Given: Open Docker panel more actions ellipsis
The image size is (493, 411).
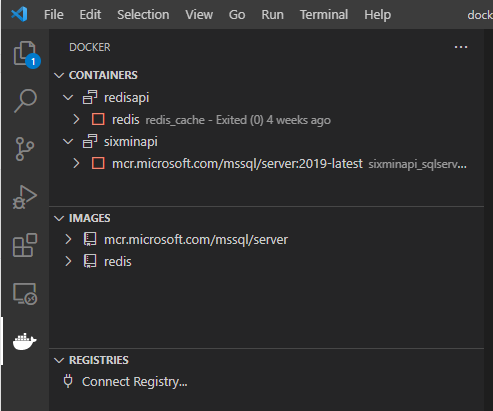Looking at the screenshot, I should point(461,47).
